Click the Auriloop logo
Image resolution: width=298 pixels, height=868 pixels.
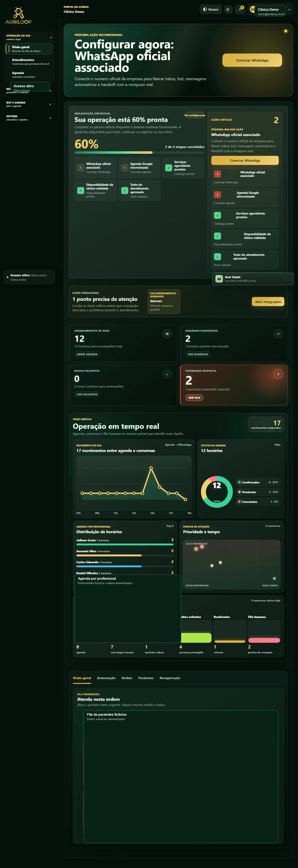18,15
